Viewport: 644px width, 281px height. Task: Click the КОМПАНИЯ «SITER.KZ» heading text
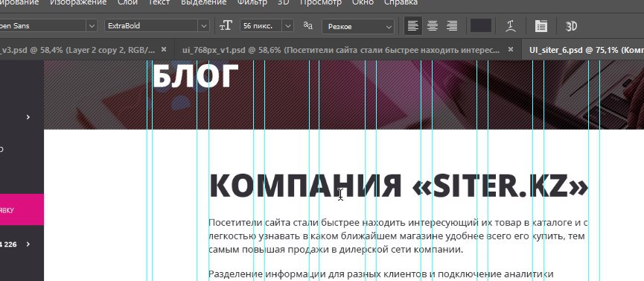(x=398, y=186)
